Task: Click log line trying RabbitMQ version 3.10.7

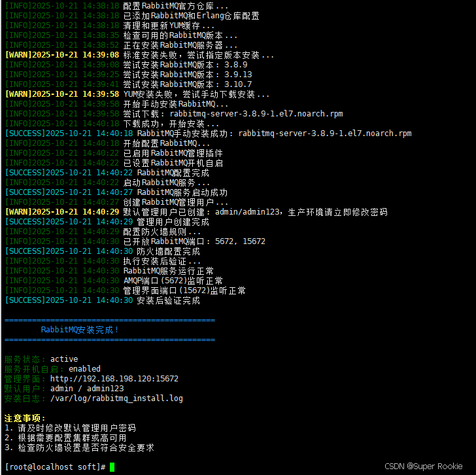Action: (128, 84)
